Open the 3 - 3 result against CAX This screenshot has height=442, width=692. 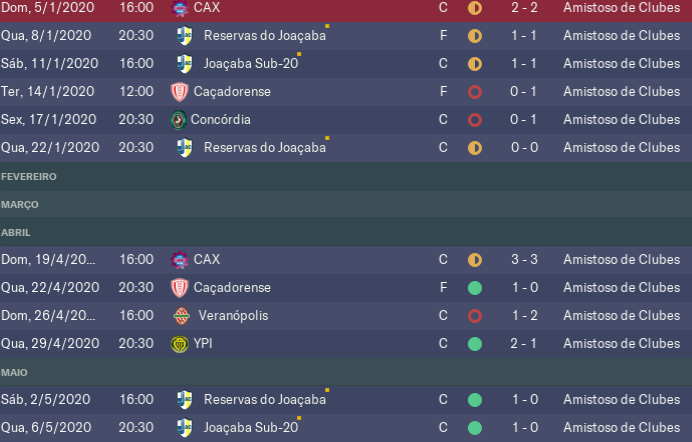point(524,259)
